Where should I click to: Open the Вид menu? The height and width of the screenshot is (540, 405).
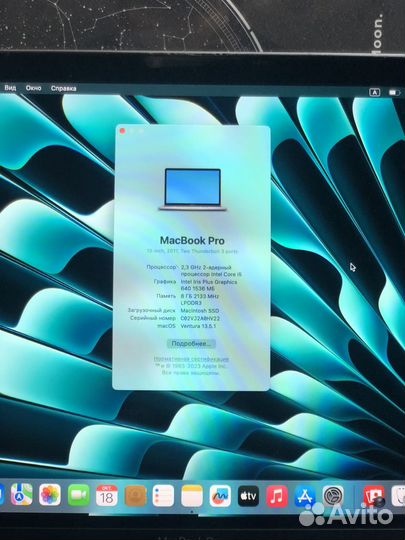pyautogui.click(x=10, y=88)
